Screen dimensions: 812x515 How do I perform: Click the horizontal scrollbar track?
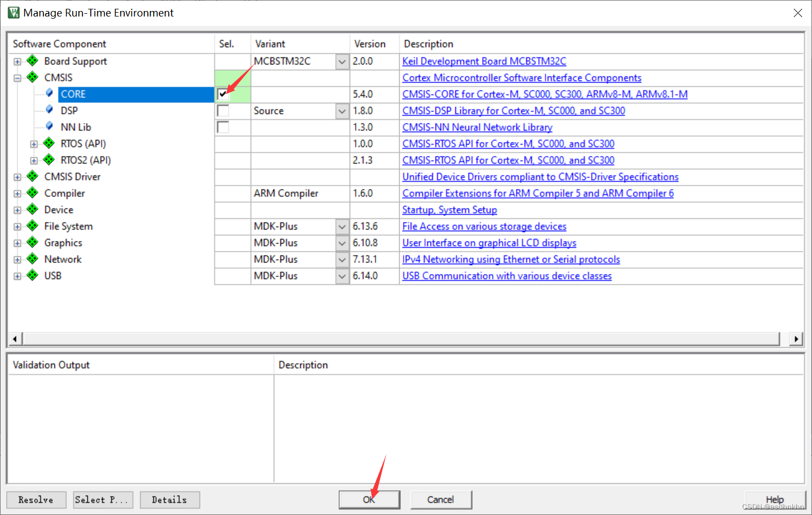401,339
